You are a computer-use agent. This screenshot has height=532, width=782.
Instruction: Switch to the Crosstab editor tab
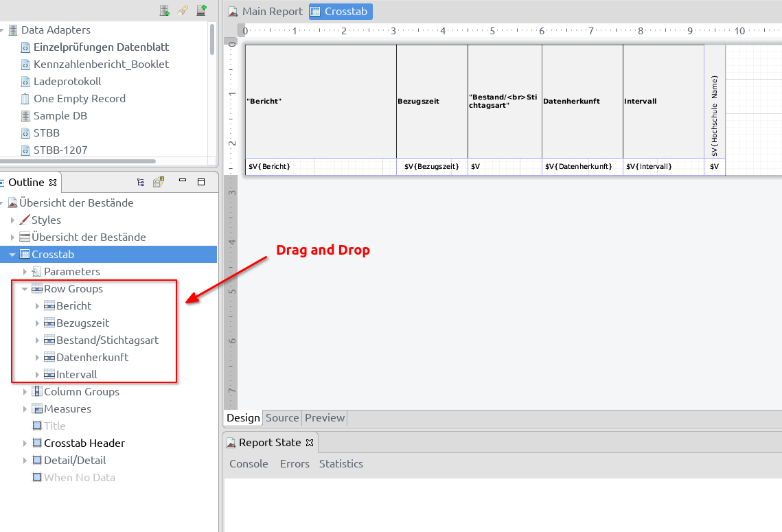pyautogui.click(x=341, y=12)
